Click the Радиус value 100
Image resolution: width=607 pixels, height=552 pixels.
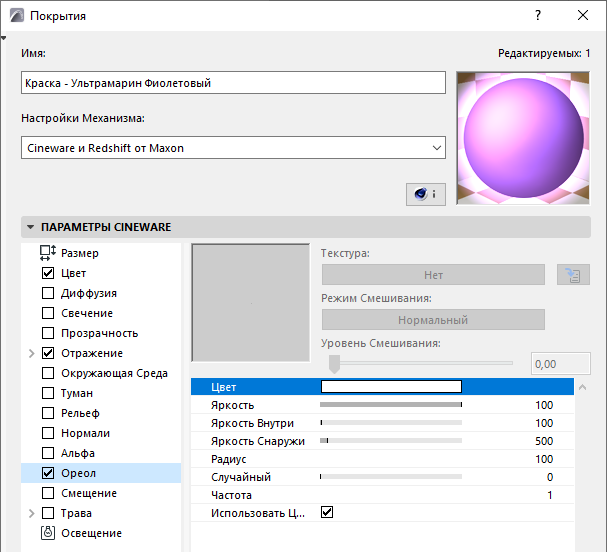click(x=544, y=459)
